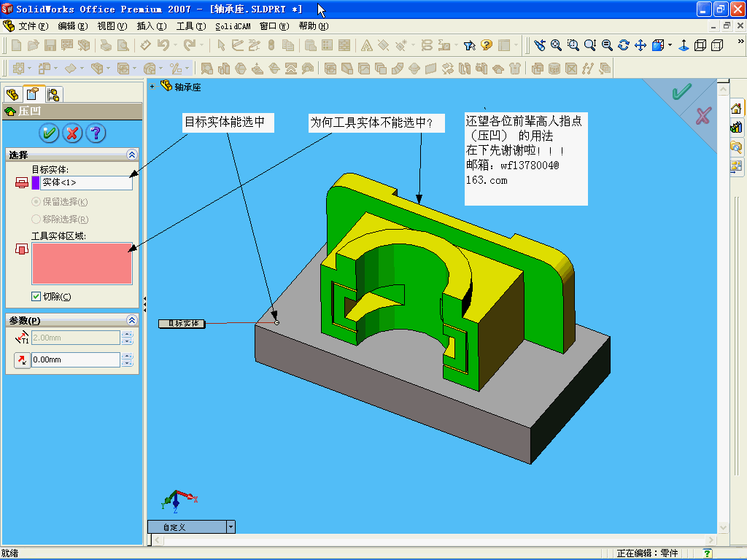
Task: Click the status bar help question icon
Action: point(707,553)
